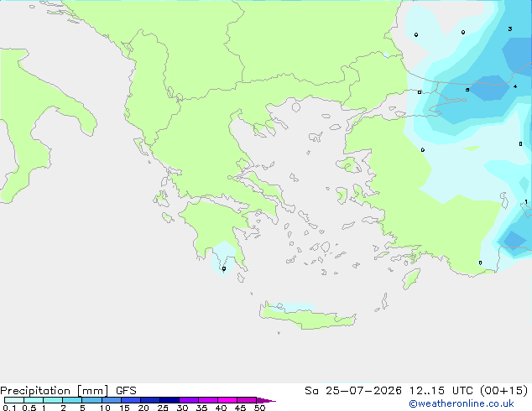Screen dimensions: 532x411
Task: Click the '5' legend scale label
Action: (x=82, y=408)
